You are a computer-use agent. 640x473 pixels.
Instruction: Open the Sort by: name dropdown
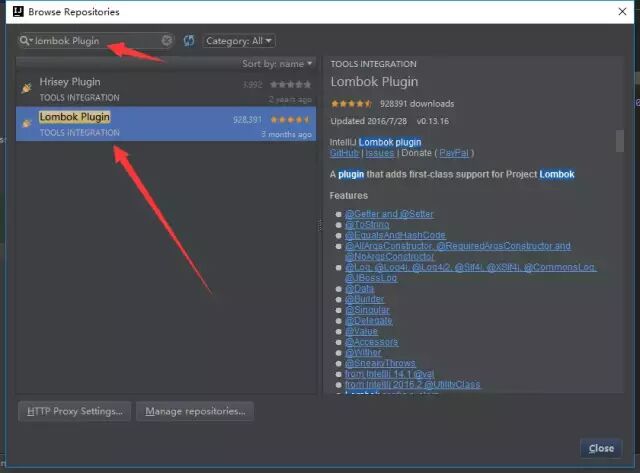pos(277,64)
